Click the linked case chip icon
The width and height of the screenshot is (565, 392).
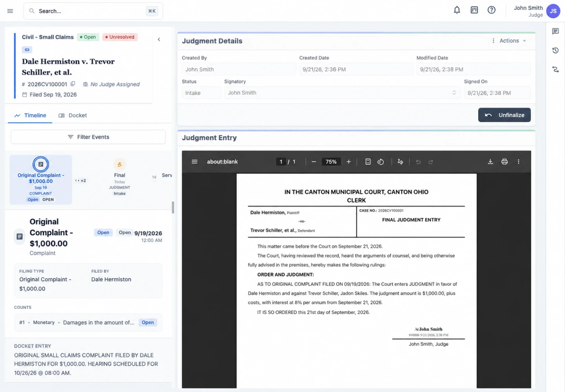pos(27,50)
